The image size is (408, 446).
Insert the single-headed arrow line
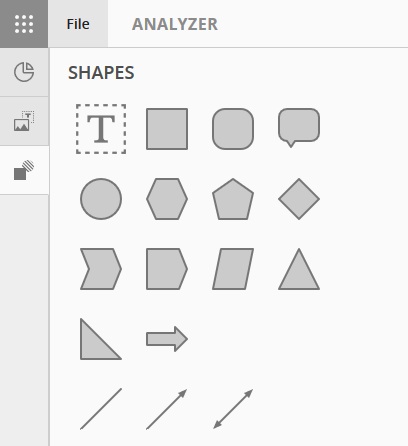point(167,409)
